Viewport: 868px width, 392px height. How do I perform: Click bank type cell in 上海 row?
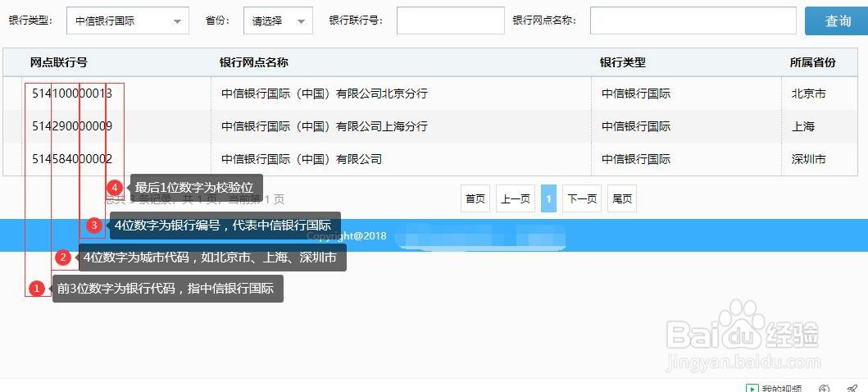(636, 126)
